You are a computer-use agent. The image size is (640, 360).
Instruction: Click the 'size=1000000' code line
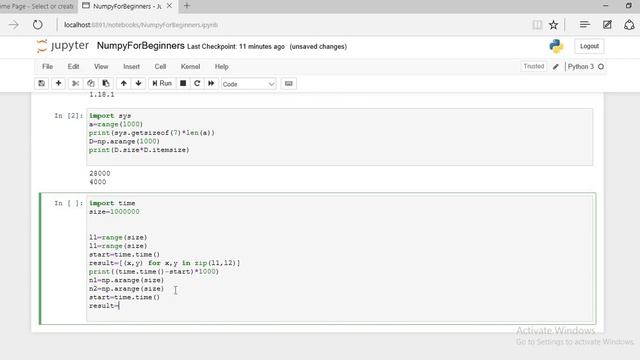[x=114, y=212]
